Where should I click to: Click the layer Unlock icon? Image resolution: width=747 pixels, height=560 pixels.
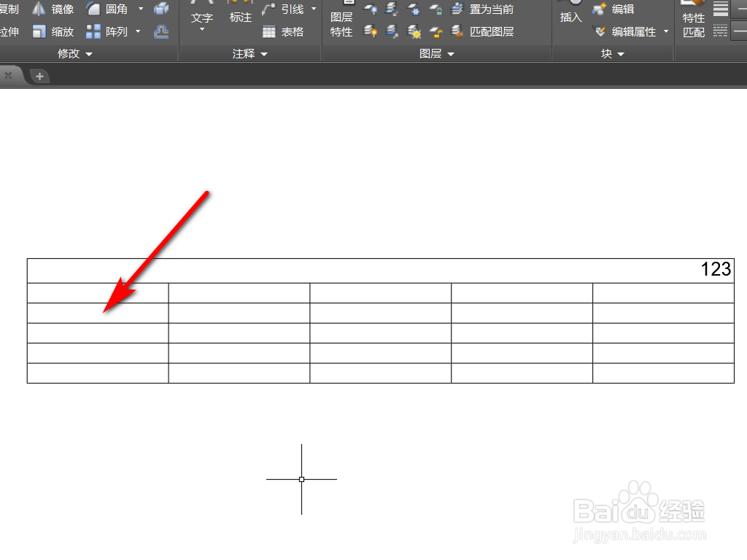click(436, 32)
